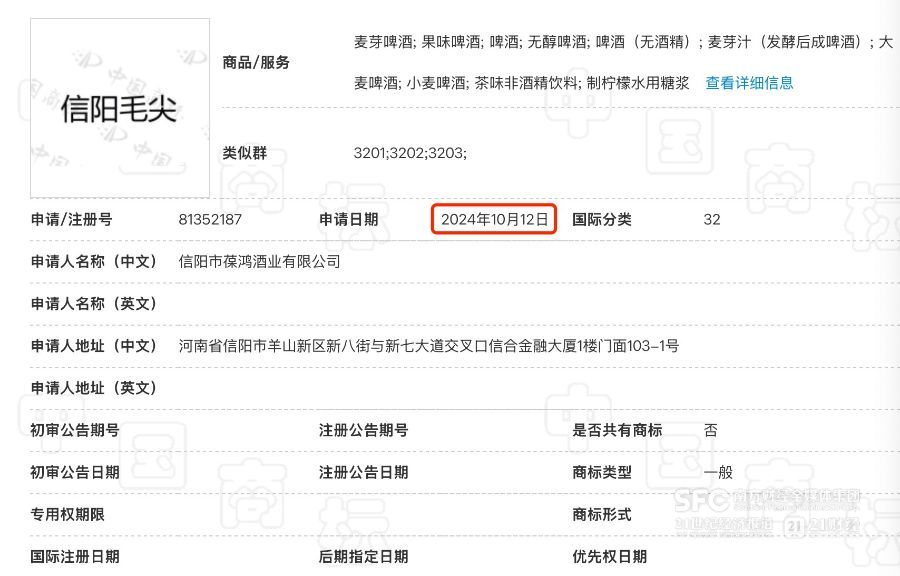Click the 国际注册日期 label
Screen dimensions: 900x576
[75, 557]
